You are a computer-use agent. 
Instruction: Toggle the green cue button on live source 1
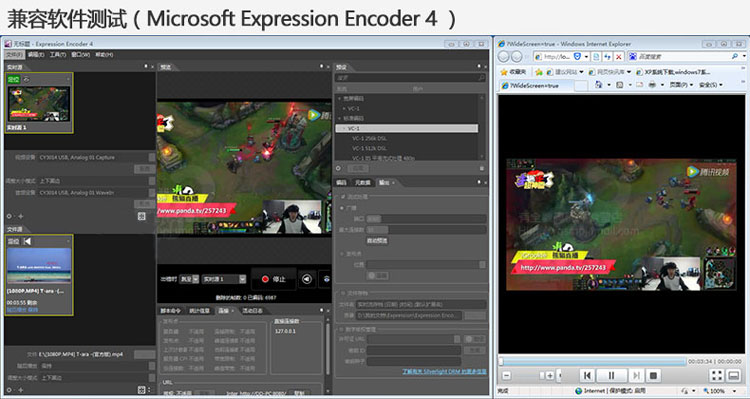pyautogui.click(x=13, y=79)
